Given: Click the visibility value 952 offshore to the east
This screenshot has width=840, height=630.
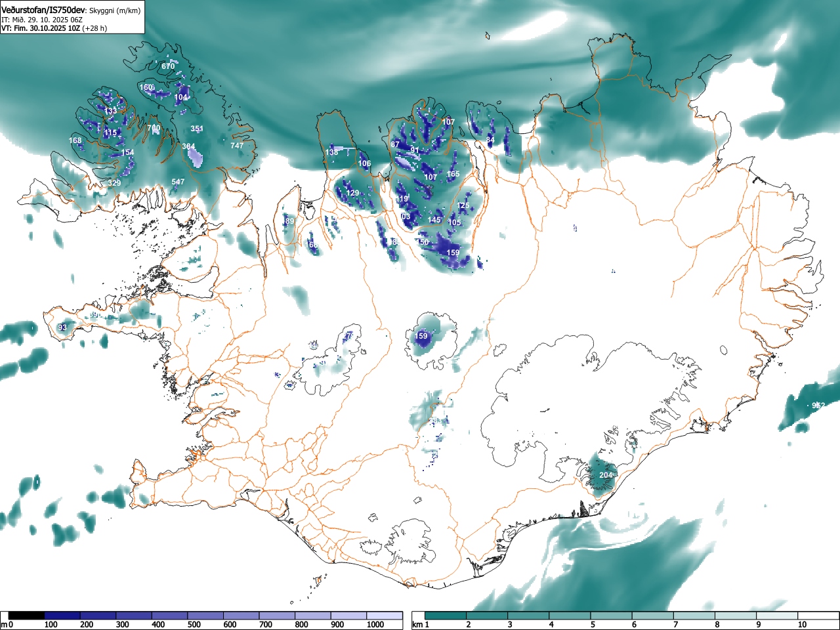Looking at the screenshot, I should 818,406.
